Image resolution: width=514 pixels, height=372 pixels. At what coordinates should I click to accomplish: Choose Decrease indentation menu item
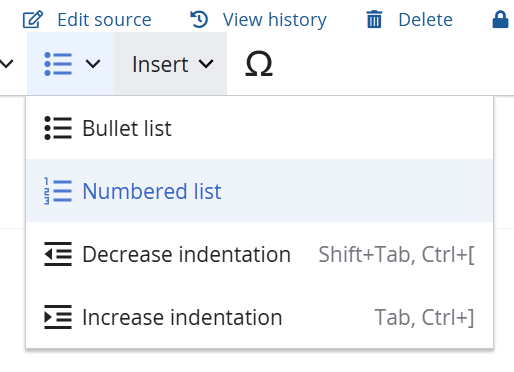259,254
